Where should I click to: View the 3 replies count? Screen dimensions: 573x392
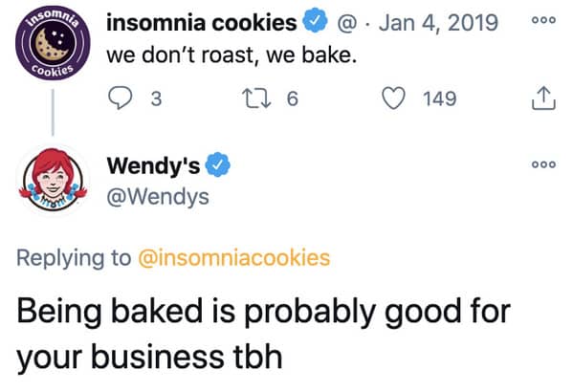[157, 98]
